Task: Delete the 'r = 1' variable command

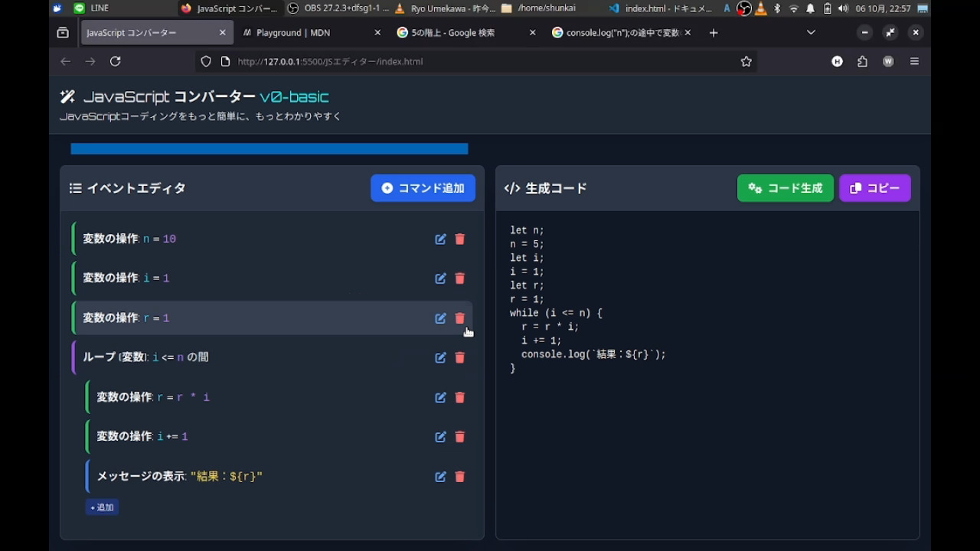Action: click(459, 318)
